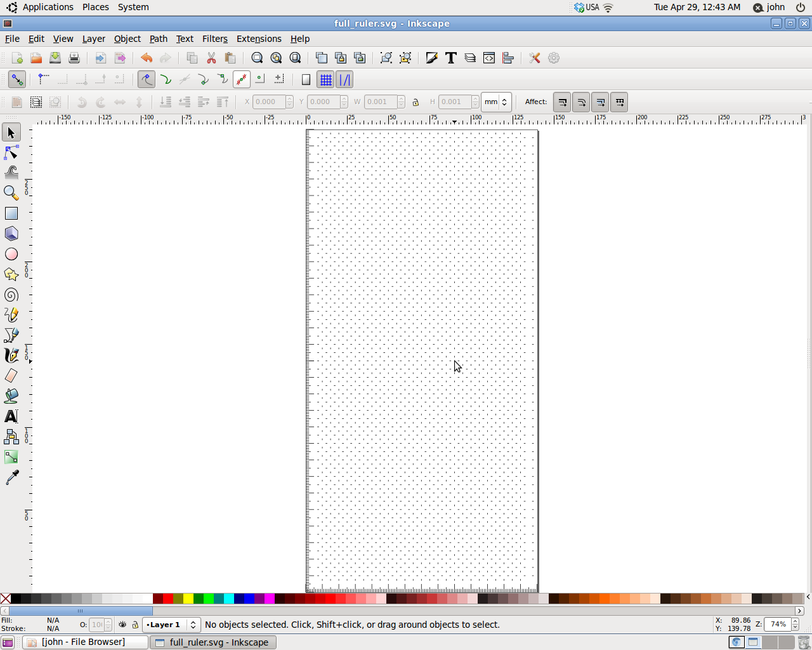Open the Layer 1 selector dropdown

171,625
